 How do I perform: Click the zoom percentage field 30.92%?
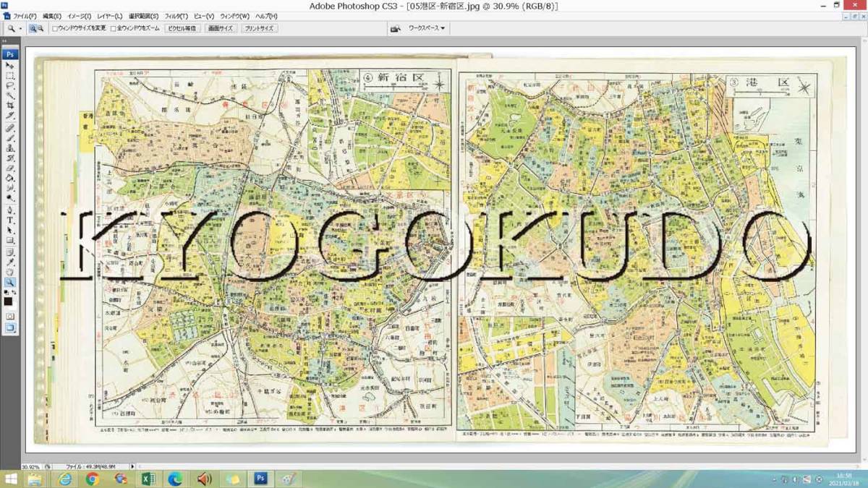[30, 466]
